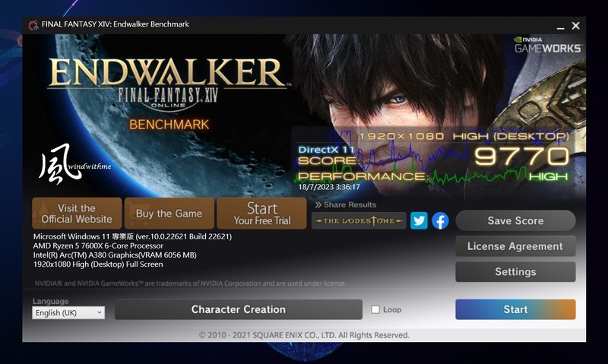
Task: Save the benchmark score
Action: [x=515, y=220]
